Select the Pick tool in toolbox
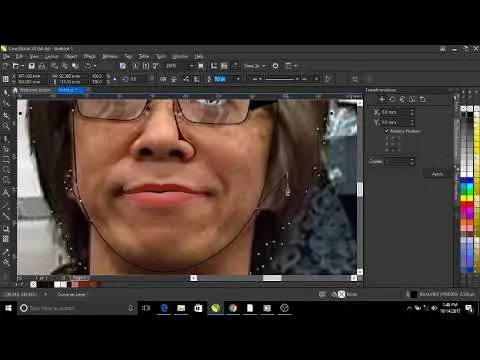This screenshot has width=480, height=360. click(6, 92)
